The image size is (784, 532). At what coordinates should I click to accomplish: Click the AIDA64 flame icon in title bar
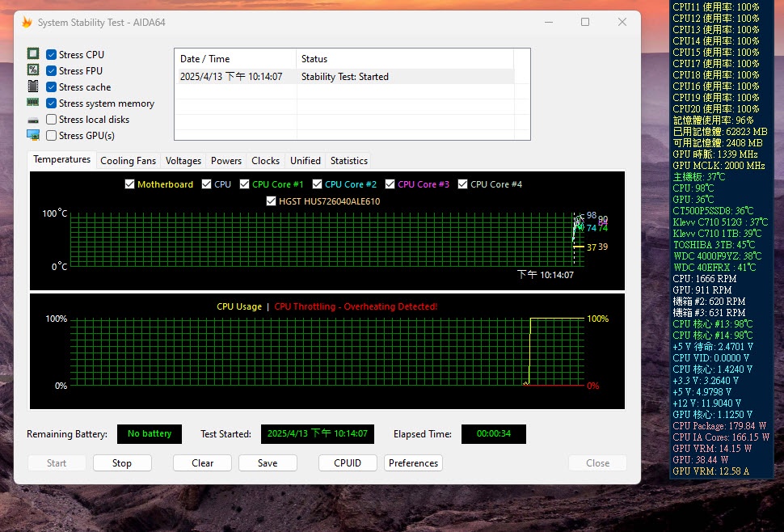pyautogui.click(x=27, y=23)
